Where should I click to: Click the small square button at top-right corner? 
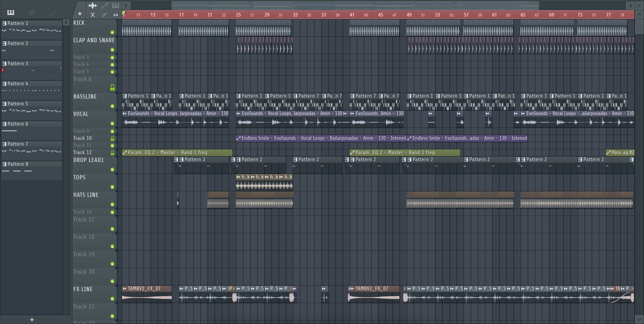click(x=640, y=5)
